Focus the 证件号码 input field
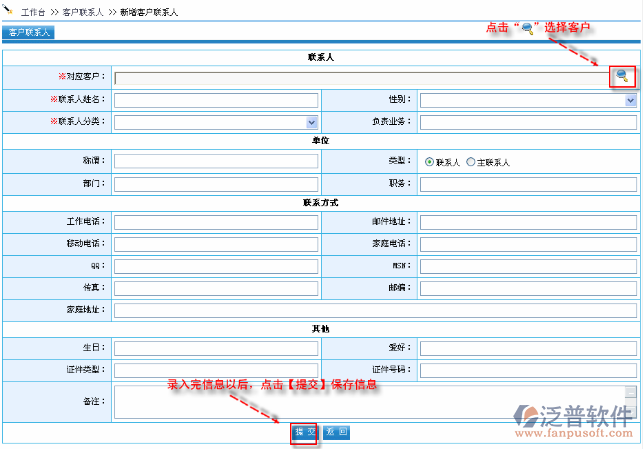The height and width of the screenshot is (449, 643). click(x=528, y=370)
